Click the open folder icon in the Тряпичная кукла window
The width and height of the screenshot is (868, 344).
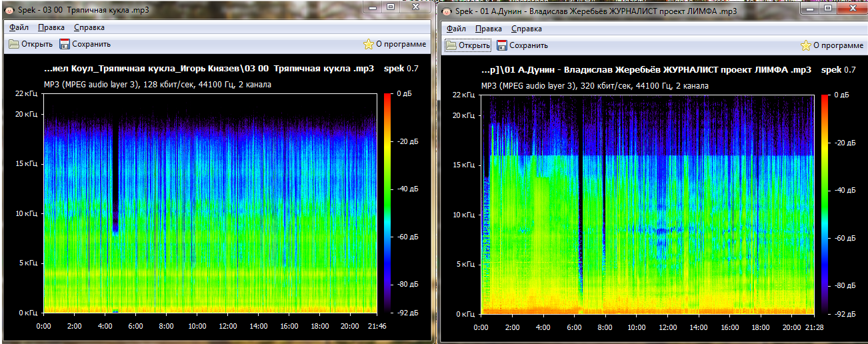(14, 44)
